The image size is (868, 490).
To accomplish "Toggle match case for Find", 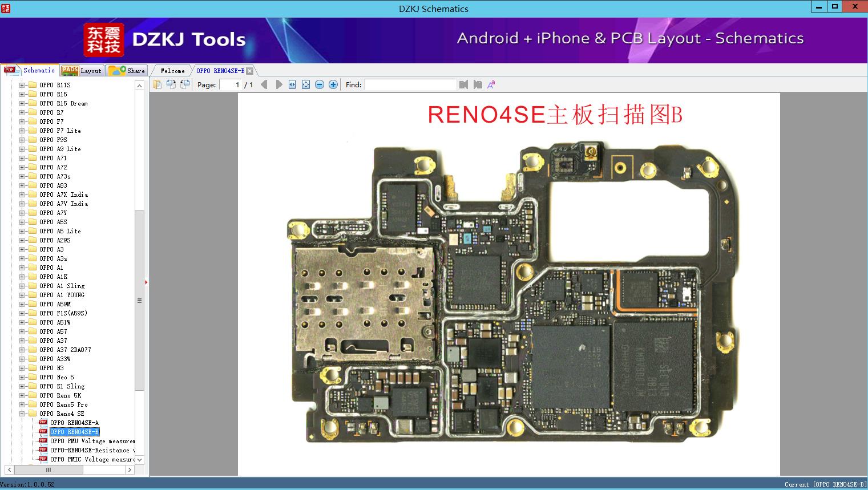I will click(x=491, y=84).
